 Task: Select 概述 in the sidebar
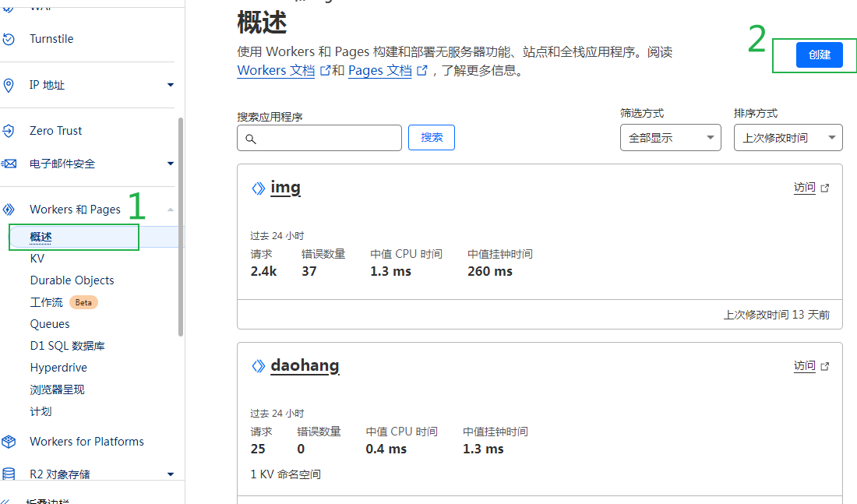(41, 238)
